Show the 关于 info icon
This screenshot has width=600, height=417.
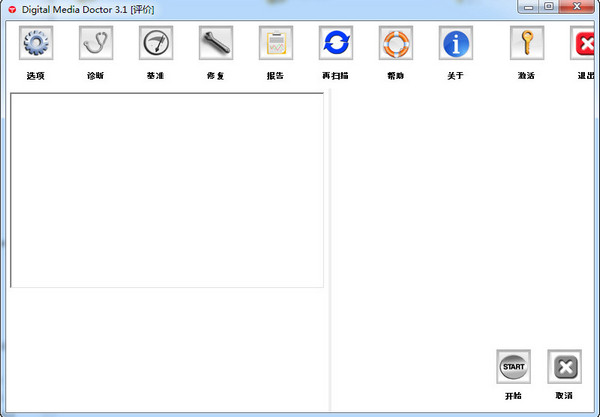(456, 43)
